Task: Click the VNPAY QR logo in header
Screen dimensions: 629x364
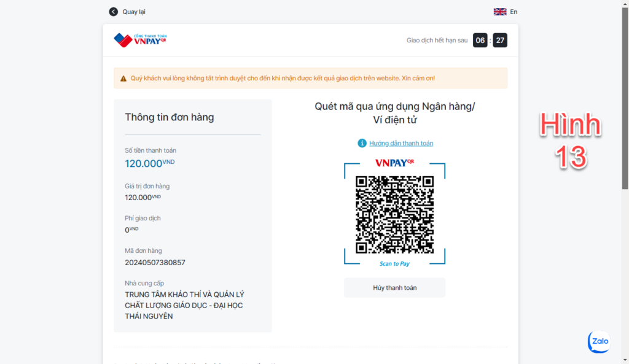Action: (x=140, y=40)
